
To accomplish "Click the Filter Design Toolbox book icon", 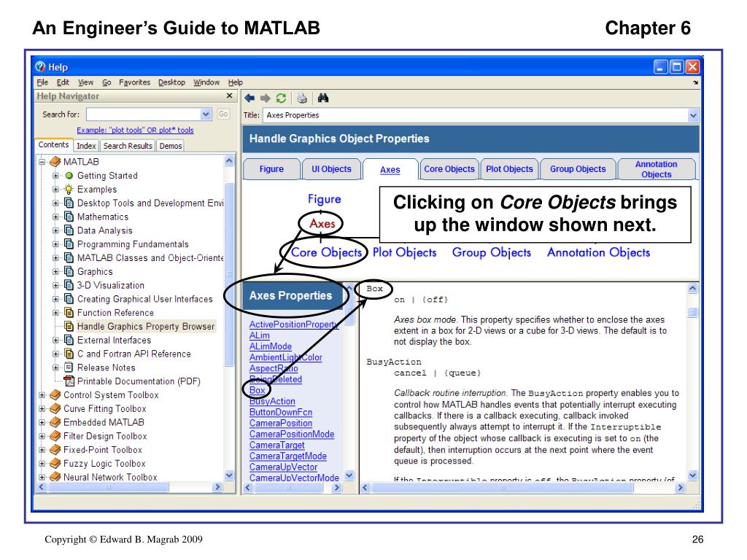I will 55,436.
